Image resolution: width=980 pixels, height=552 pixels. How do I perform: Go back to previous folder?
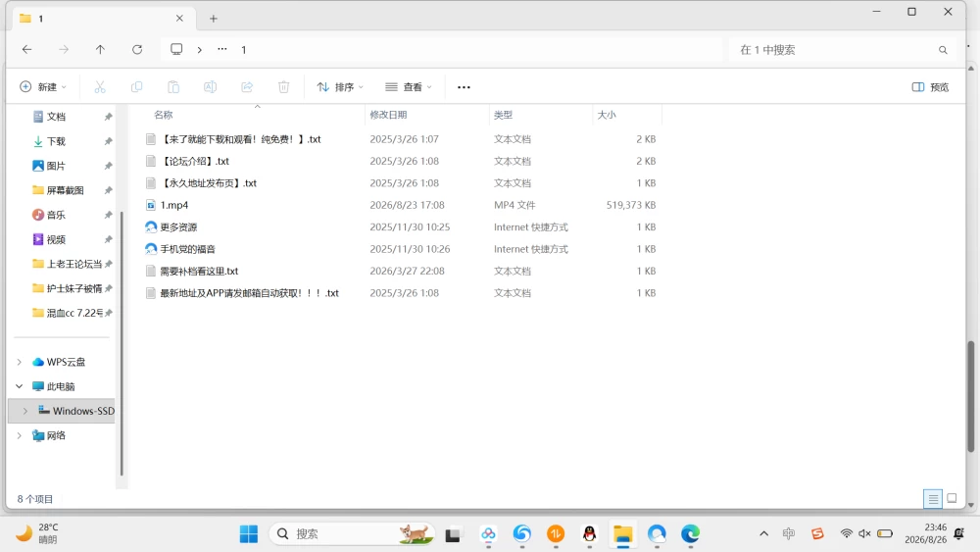(26, 49)
